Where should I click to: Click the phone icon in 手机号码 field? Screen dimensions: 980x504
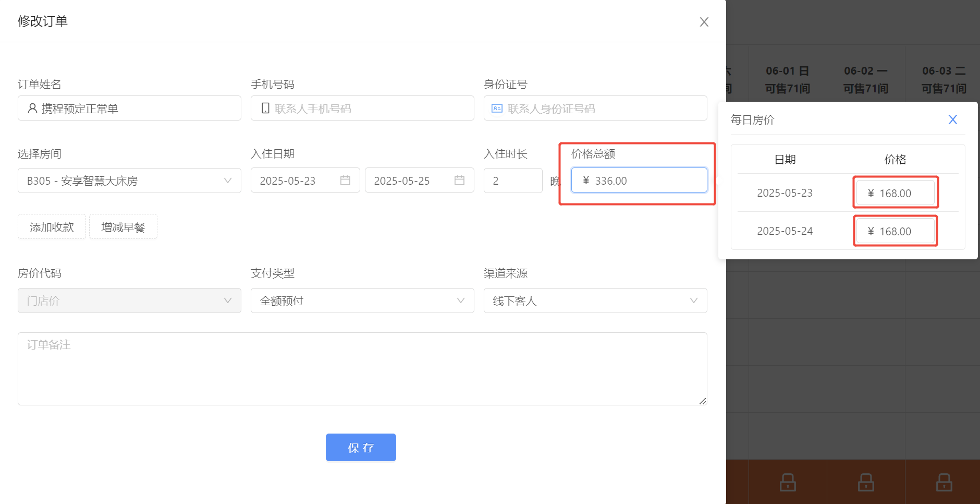click(265, 108)
